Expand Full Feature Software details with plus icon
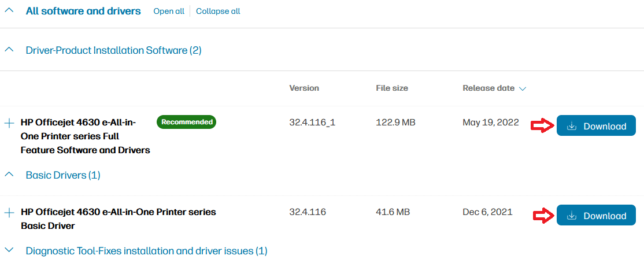 (9, 123)
